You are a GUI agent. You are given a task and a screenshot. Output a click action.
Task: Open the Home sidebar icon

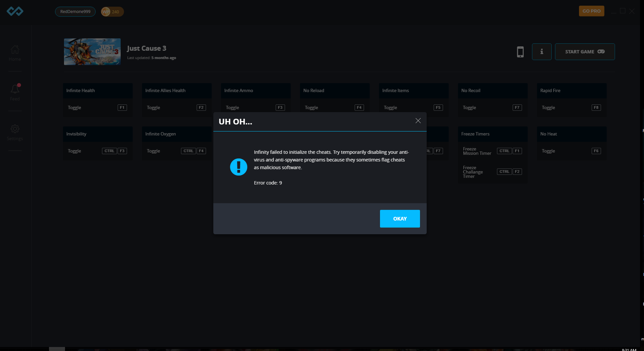(x=15, y=53)
